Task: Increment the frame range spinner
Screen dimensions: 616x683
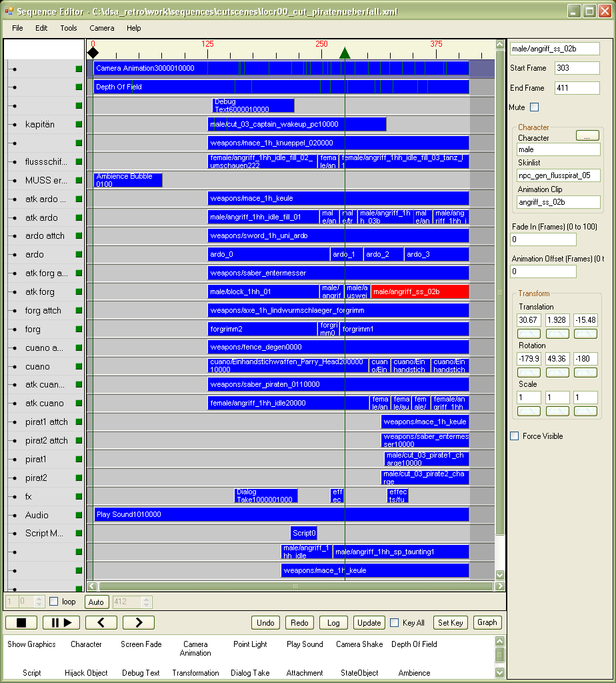Action: 39,599
